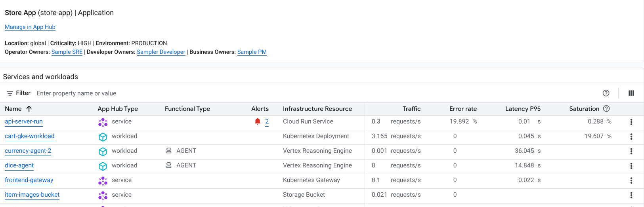Open the more actions menu for dice-agent
This screenshot has height=207, width=644.
631,166
